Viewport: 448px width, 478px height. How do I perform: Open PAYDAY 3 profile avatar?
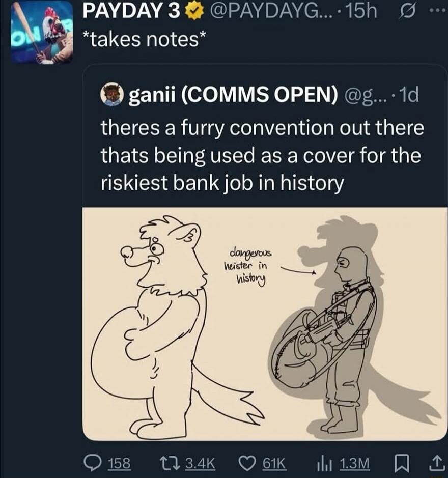point(42,32)
